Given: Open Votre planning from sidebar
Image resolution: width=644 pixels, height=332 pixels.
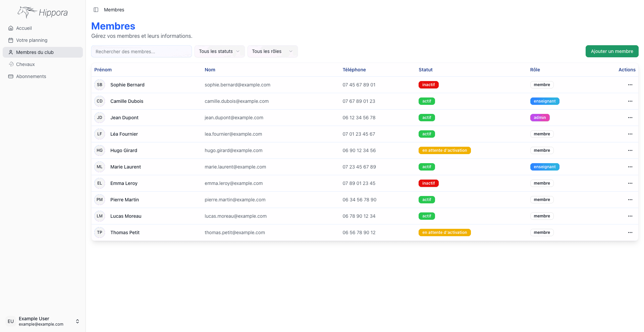Looking at the screenshot, I should pyautogui.click(x=32, y=40).
